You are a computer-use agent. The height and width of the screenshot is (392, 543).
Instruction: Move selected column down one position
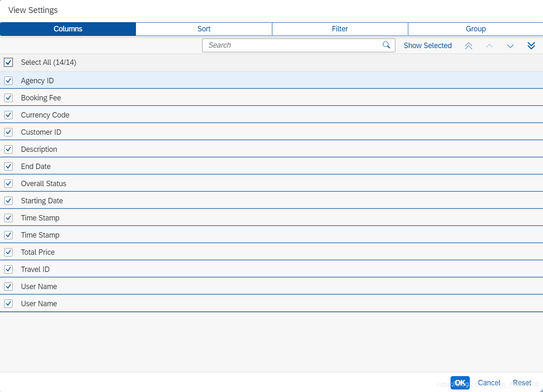tap(510, 46)
